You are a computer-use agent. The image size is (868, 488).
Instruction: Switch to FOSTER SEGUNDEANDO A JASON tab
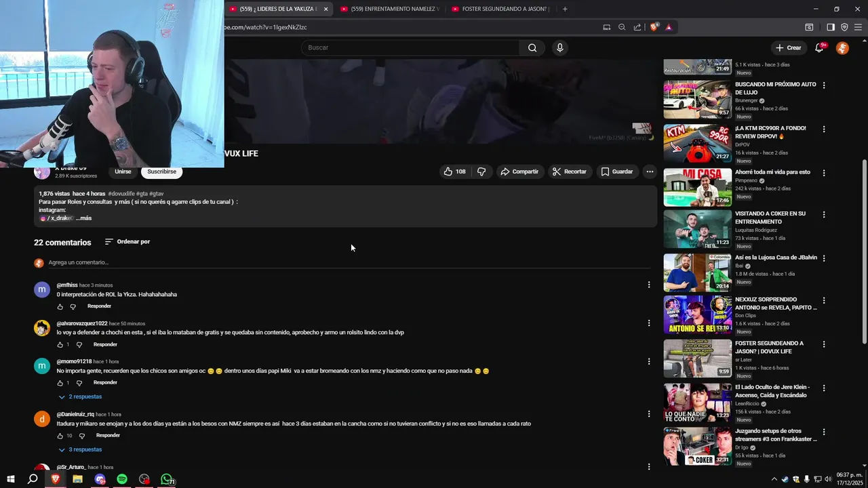coord(500,9)
